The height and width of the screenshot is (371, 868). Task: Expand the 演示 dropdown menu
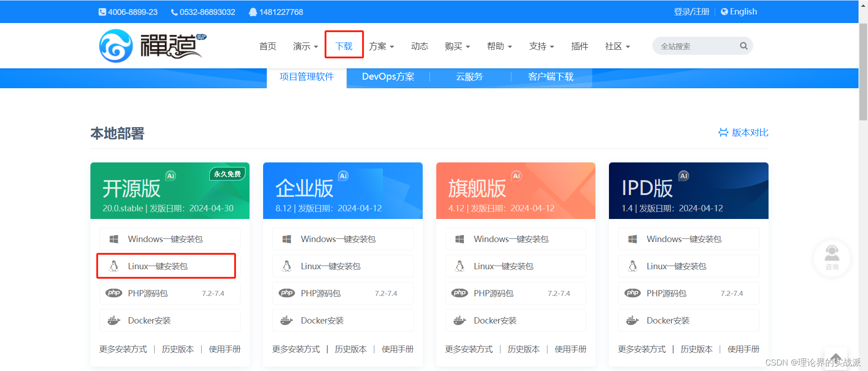[x=305, y=46]
